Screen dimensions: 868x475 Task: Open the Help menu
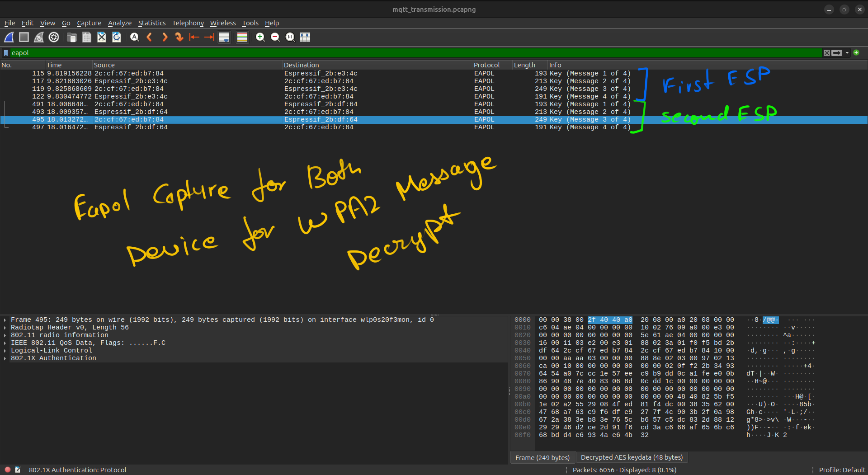click(x=272, y=23)
